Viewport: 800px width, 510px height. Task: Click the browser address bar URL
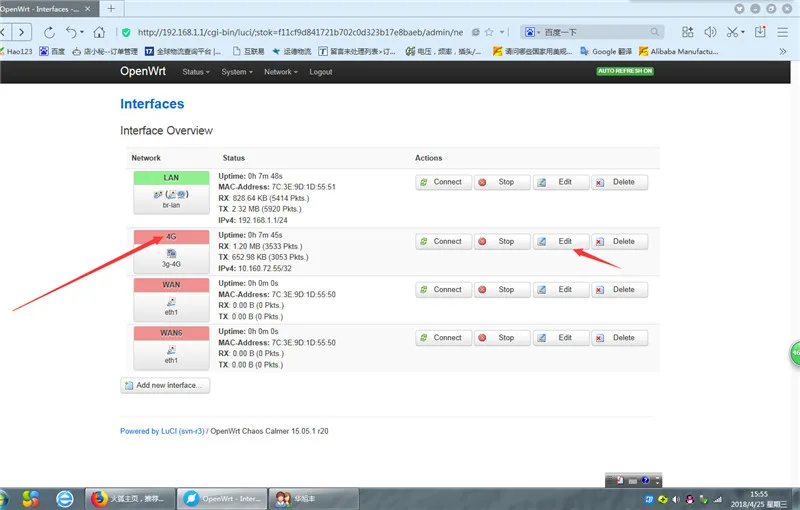[301, 32]
